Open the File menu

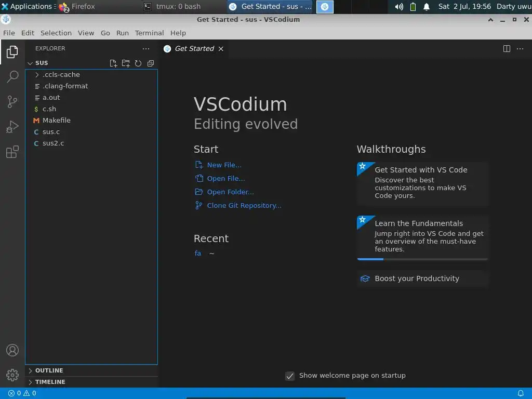pyautogui.click(x=9, y=33)
